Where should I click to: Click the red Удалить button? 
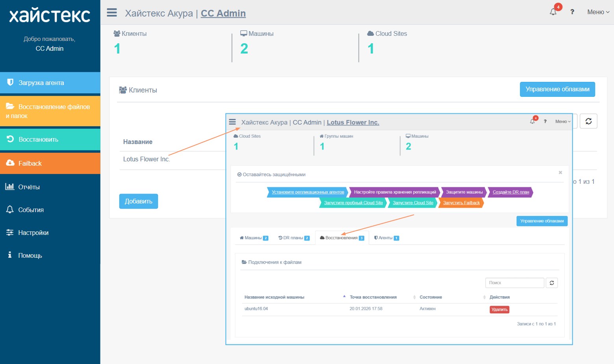tap(499, 310)
